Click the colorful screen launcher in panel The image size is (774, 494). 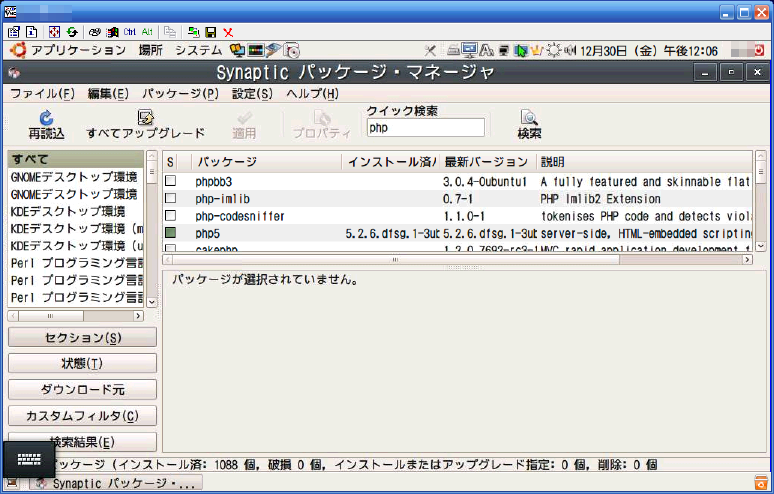(x=256, y=50)
